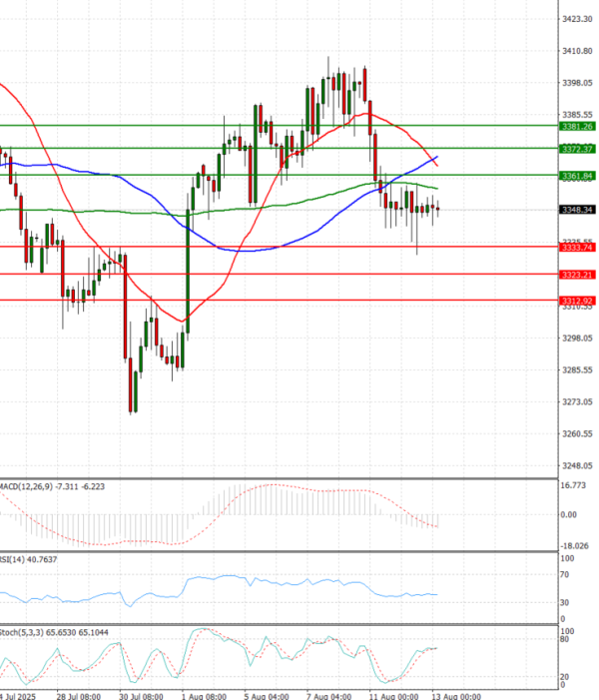Click the 7 Aug 04:00 time label
599x700 pixels.
point(328,696)
